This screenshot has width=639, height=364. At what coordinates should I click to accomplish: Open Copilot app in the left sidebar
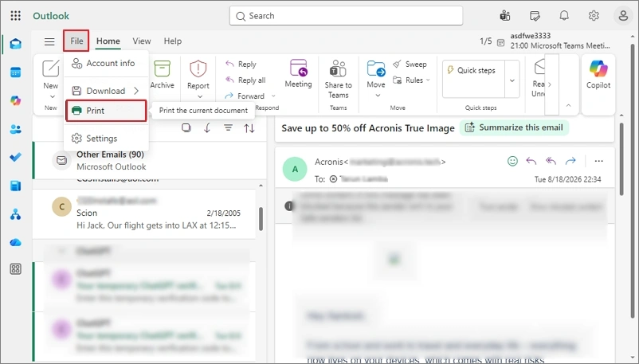(x=15, y=100)
